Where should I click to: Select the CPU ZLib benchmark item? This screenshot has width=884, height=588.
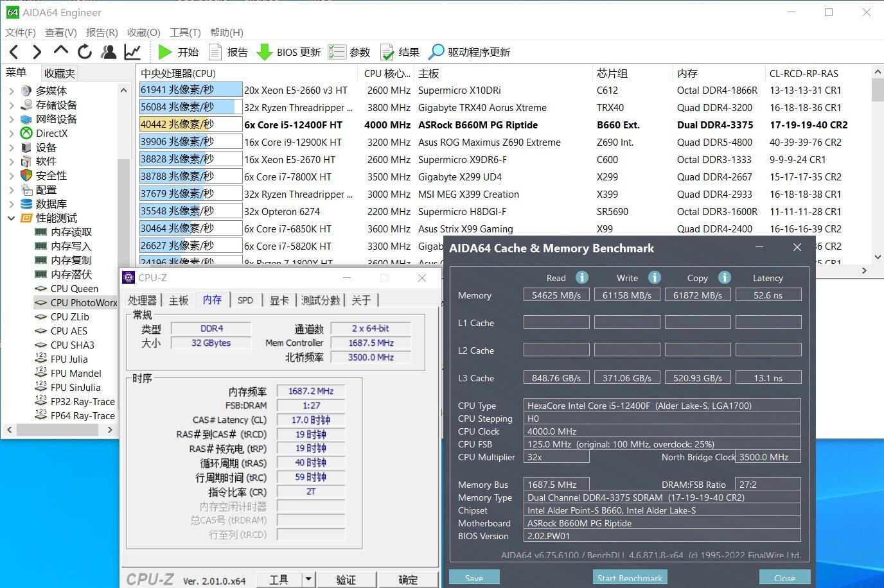69,316
